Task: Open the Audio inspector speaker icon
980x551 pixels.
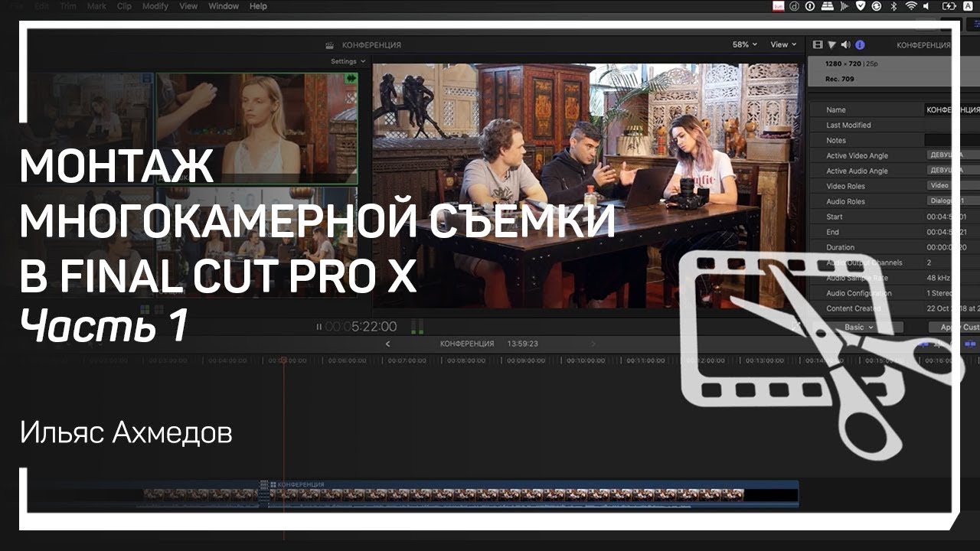Action: pyautogui.click(x=845, y=45)
